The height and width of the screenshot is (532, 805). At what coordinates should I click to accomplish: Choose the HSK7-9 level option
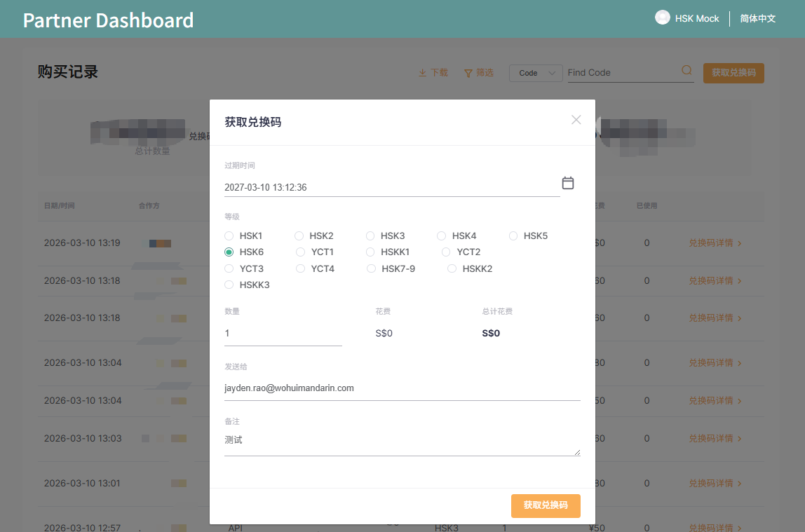click(370, 268)
